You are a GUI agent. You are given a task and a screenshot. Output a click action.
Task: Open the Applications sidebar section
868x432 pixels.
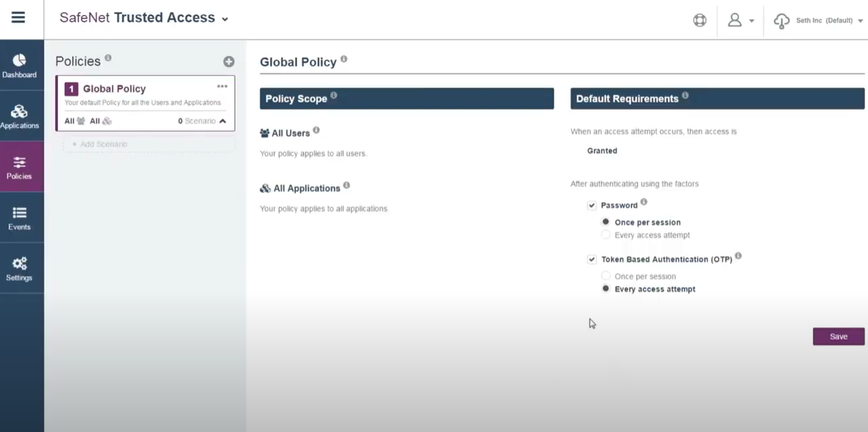pyautogui.click(x=19, y=116)
